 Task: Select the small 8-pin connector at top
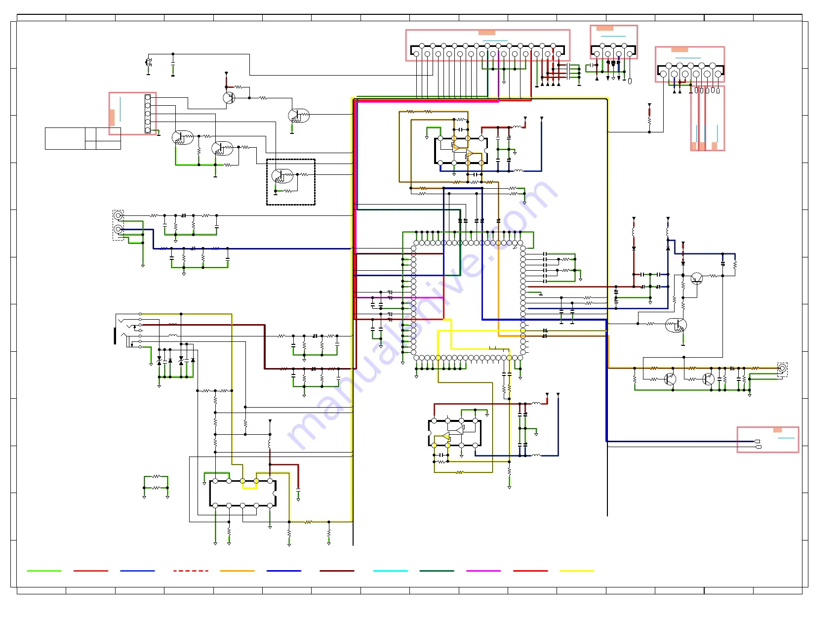point(613,50)
